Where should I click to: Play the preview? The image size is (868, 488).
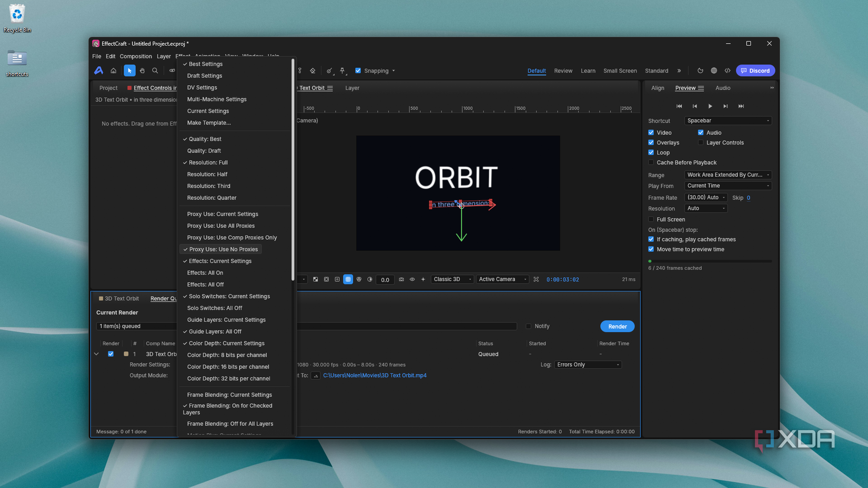(710, 106)
